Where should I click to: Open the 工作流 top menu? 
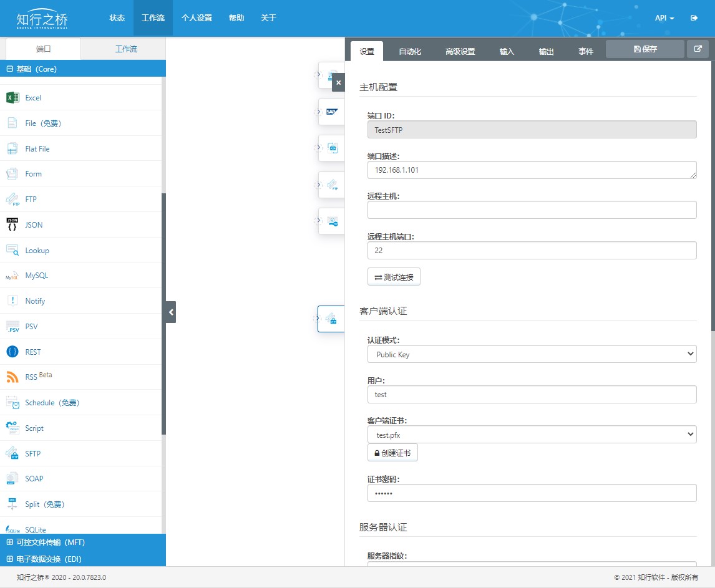pyautogui.click(x=153, y=18)
